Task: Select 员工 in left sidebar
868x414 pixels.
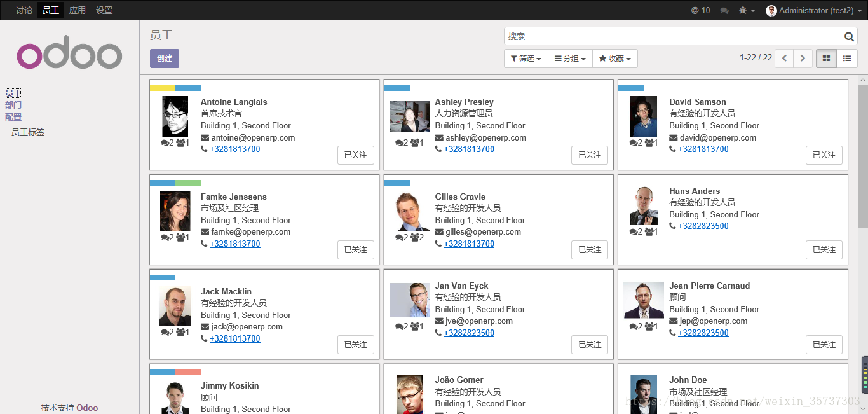Action: point(13,93)
